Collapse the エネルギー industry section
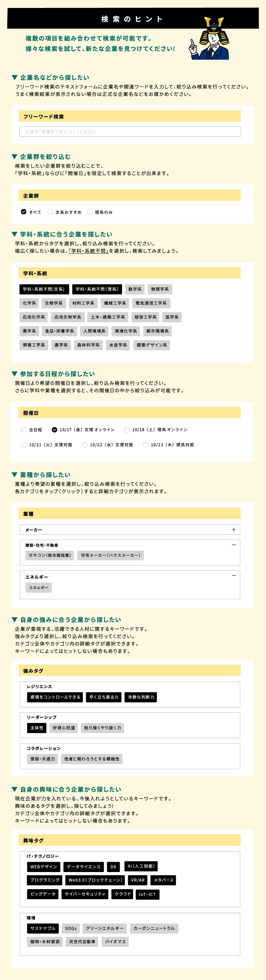Viewport: 266px width, 980px height. 234,576
